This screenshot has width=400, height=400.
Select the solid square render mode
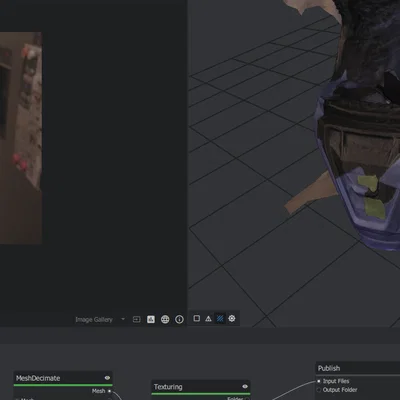(197, 318)
